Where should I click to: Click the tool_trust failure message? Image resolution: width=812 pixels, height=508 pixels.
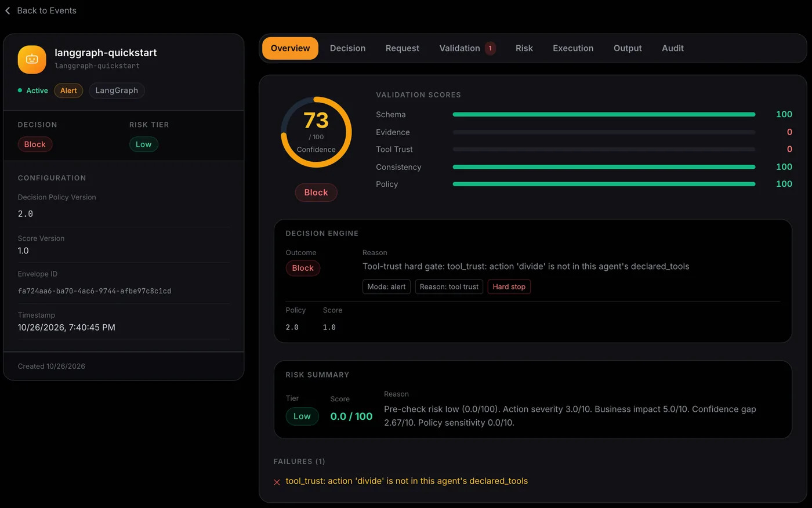(407, 481)
